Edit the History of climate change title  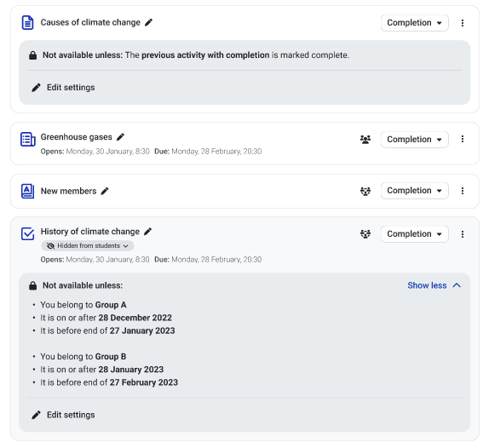148,232
